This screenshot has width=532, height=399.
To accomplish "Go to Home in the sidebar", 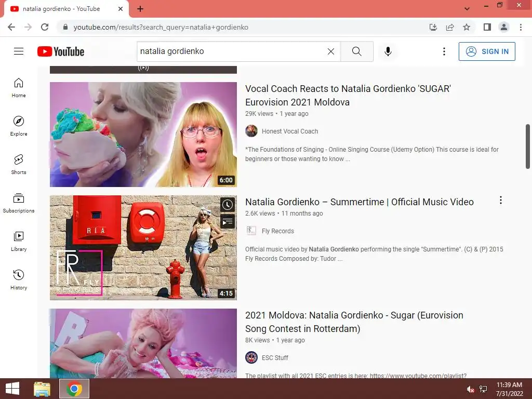I will (x=19, y=88).
